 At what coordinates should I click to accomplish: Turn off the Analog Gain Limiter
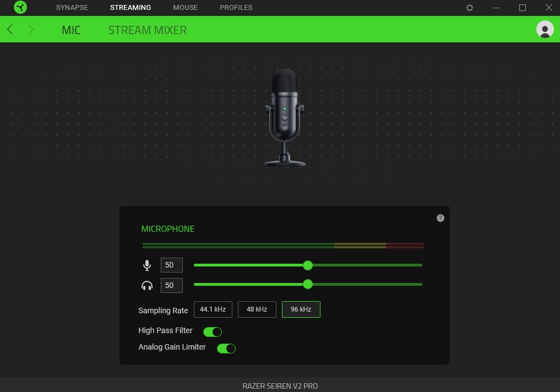coord(226,348)
